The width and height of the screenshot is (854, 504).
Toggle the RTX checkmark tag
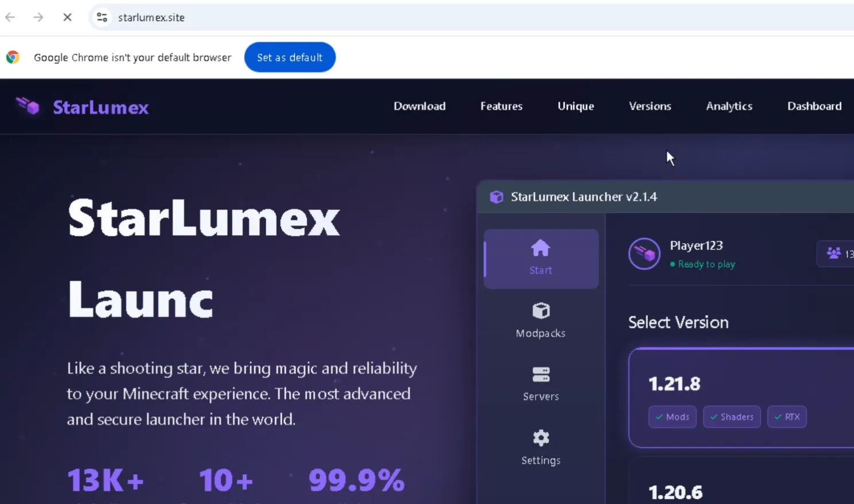click(787, 417)
